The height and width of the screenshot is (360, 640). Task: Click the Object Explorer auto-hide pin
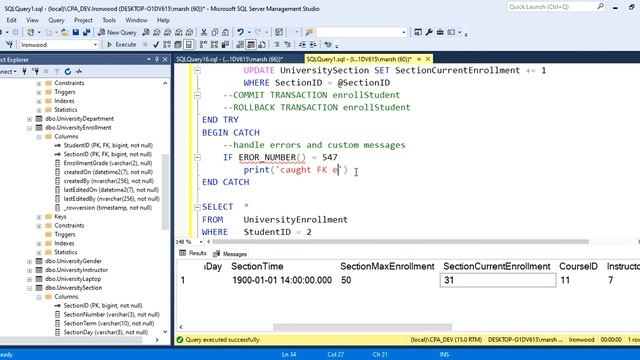(157, 60)
